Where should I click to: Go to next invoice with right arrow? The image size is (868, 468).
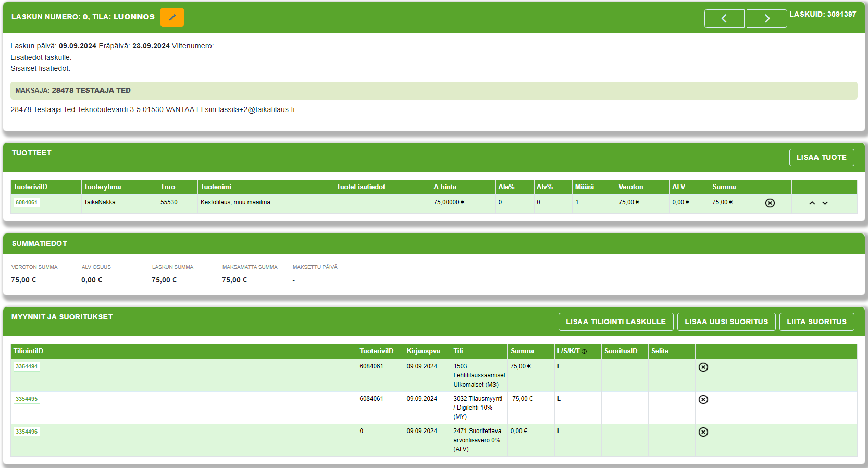pos(767,18)
